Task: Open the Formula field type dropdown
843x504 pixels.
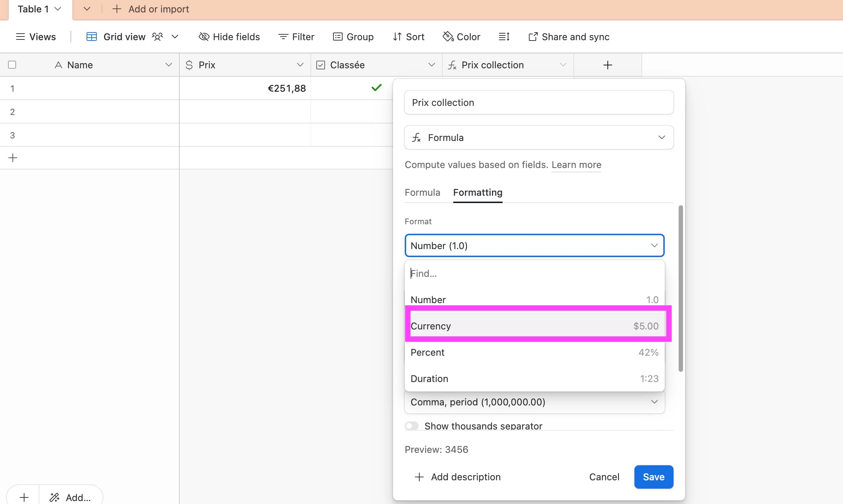Action: point(539,138)
